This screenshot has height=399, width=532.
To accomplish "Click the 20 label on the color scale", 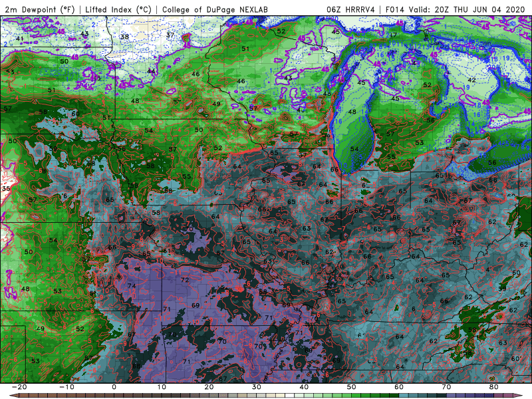I will [209, 387].
